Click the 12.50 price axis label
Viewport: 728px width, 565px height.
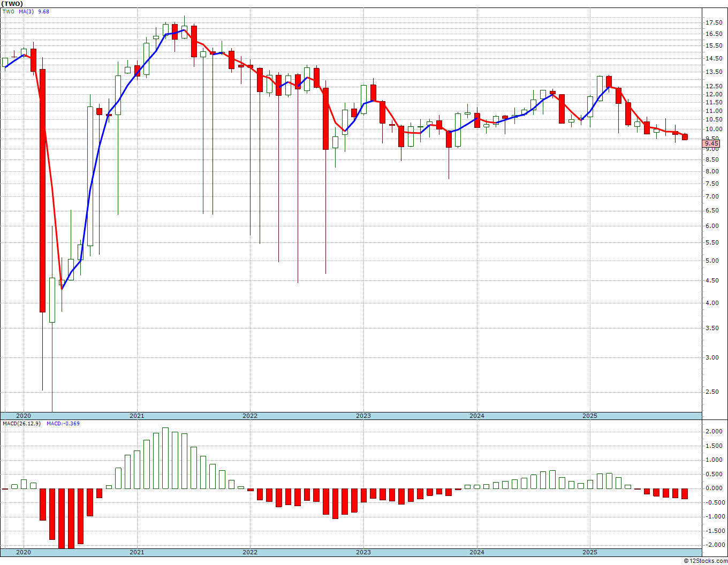click(714, 86)
